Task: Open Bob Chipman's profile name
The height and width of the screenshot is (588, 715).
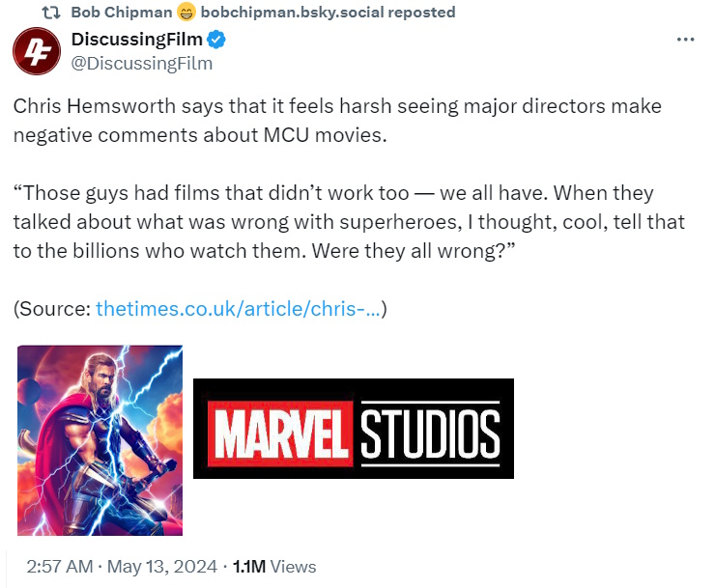Action: pyautogui.click(x=122, y=13)
